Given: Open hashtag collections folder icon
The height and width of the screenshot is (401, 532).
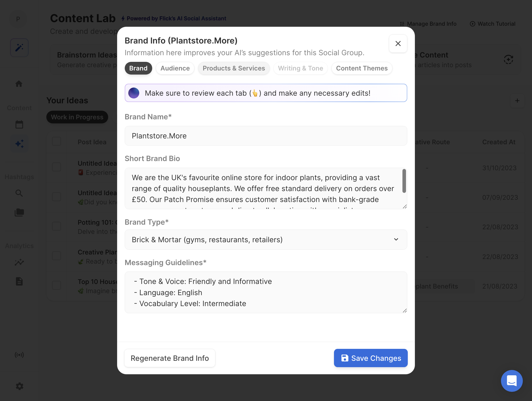Looking at the screenshot, I should [19, 212].
